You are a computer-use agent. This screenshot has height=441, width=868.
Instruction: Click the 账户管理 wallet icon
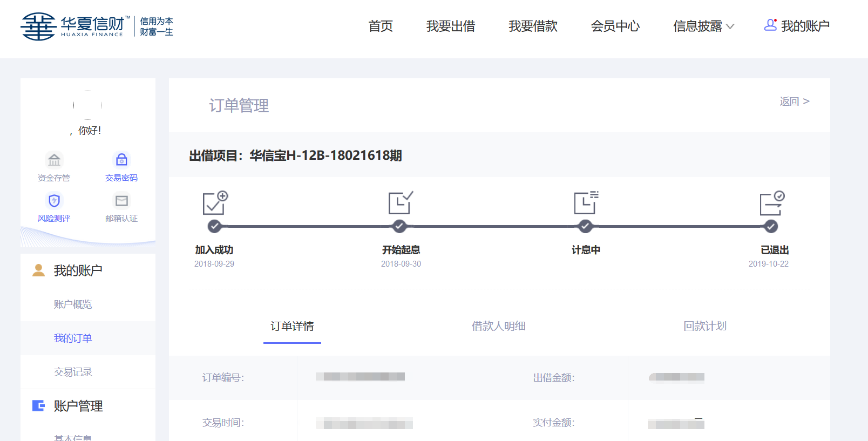click(38, 405)
